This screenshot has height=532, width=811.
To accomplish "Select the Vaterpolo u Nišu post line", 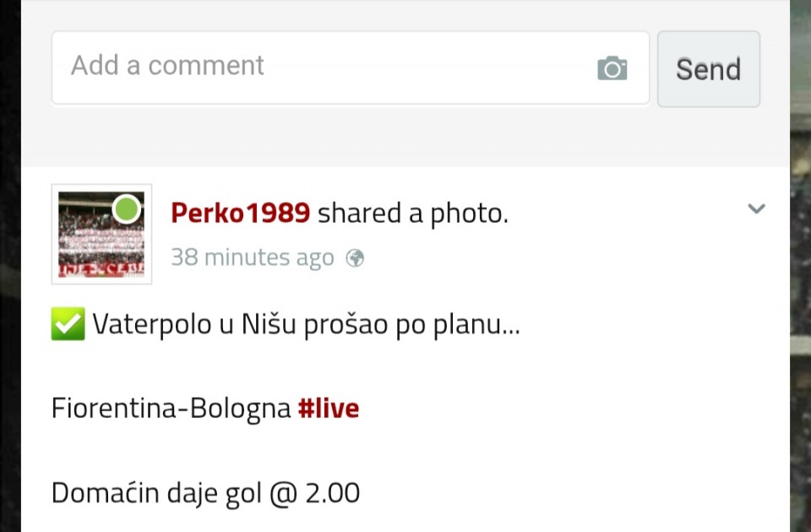I will click(306, 324).
